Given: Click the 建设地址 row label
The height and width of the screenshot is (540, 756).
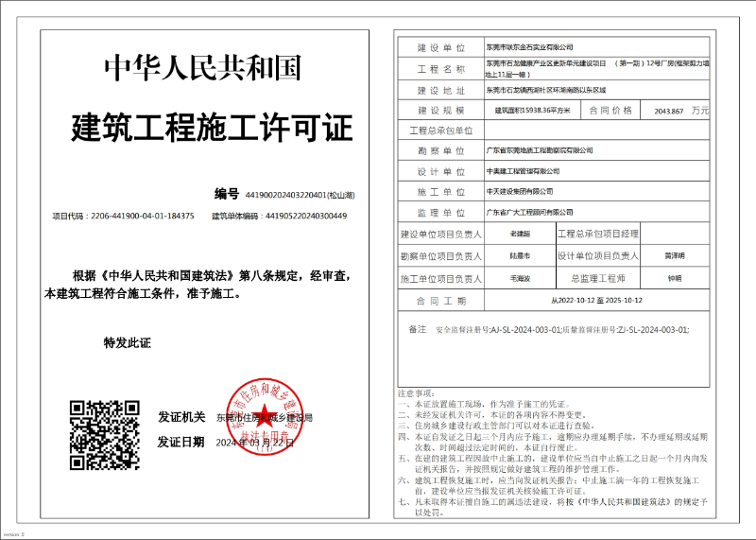Looking at the screenshot, I should pyautogui.click(x=441, y=90).
